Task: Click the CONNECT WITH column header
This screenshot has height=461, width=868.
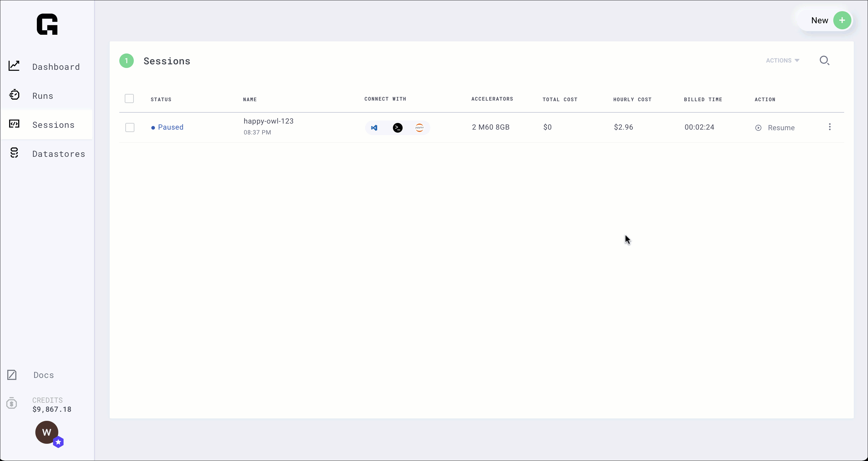Action: pos(385,99)
